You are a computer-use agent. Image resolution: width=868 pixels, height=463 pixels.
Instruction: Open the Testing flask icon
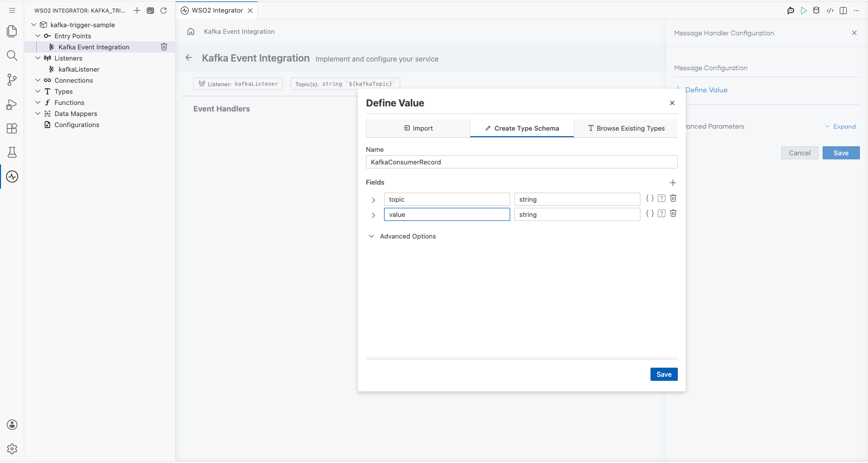pyautogui.click(x=12, y=152)
